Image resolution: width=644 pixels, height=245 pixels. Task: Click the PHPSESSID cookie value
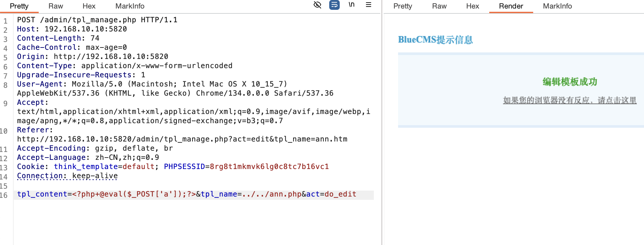point(269,167)
